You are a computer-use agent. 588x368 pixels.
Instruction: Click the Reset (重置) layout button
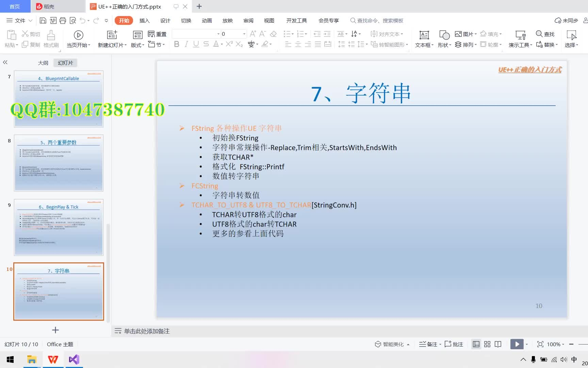[x=157, y=34]
